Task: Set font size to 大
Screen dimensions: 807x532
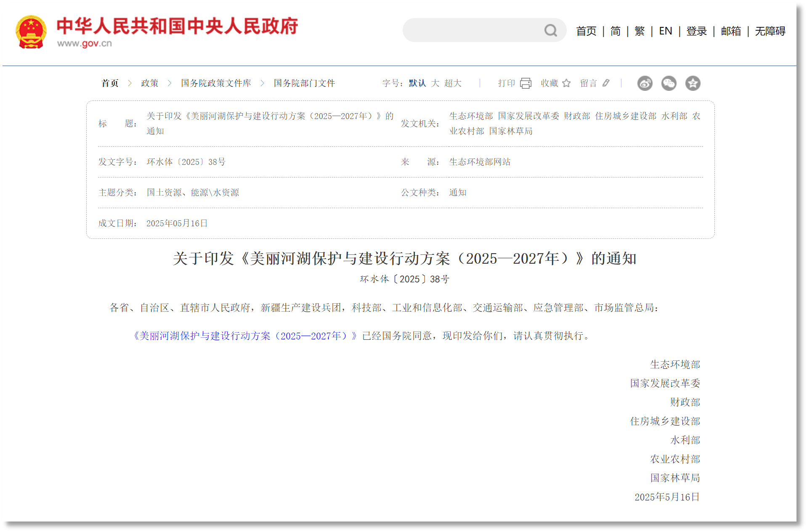Action: pyautogui.click(x=435, y=83)
